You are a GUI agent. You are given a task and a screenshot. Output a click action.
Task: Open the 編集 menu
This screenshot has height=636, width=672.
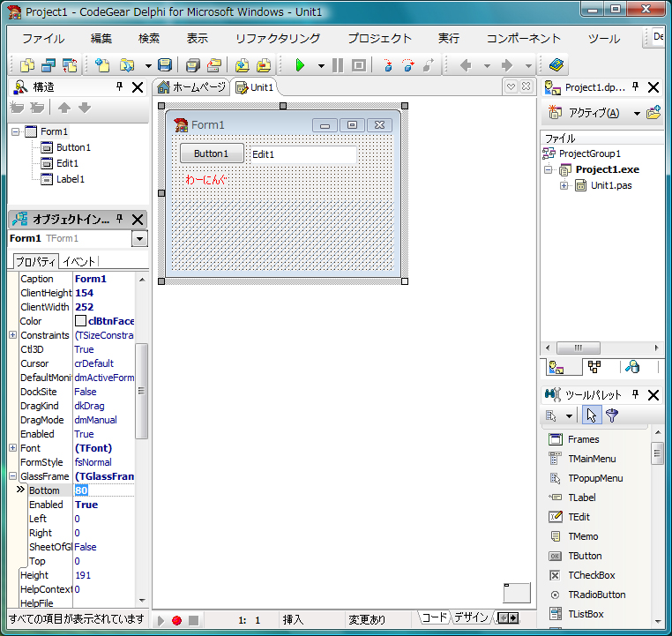(101, 39)
